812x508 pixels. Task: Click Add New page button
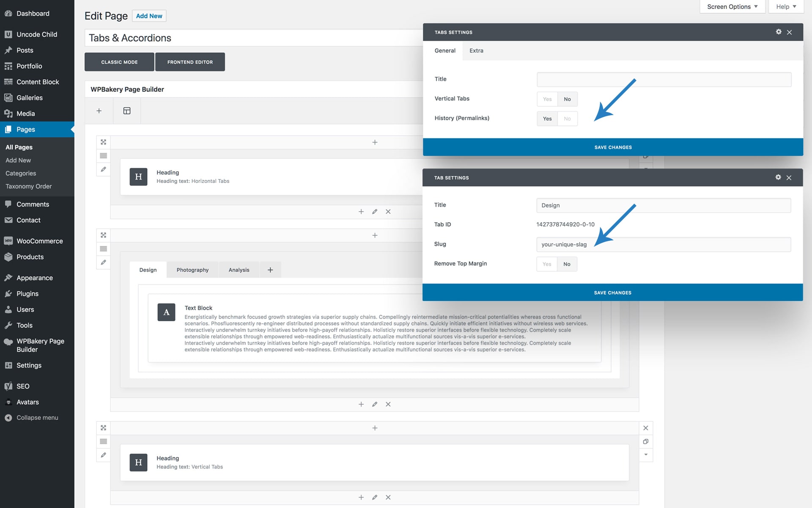tap(149, 16)
